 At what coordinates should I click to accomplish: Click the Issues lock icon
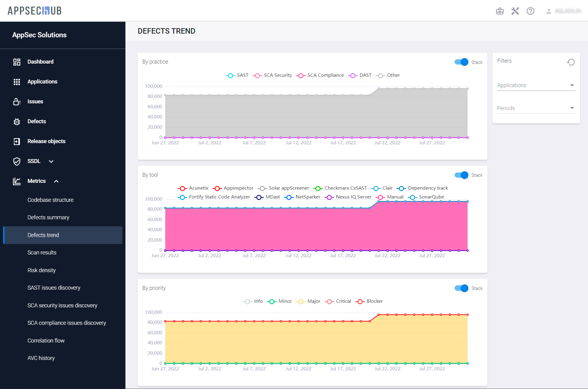coord(17,102)
